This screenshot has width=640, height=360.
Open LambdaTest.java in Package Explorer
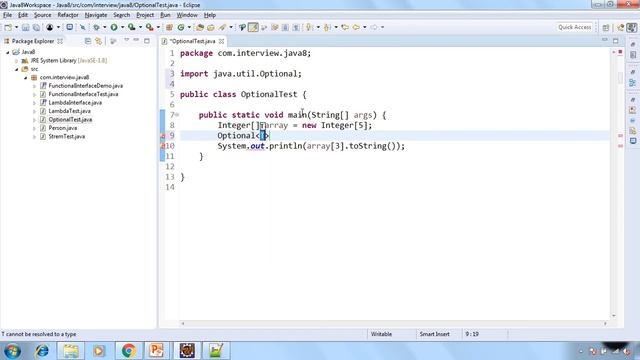pos(69,111)
